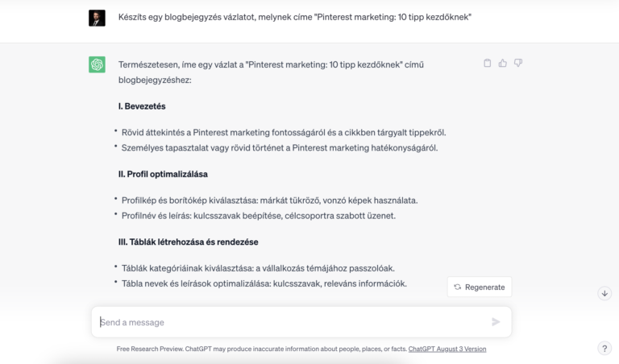Click the 'III. Táblák létrehozása és rendezése' heading
This screenshot has height=364, width=619.
(x=188, y=242)
